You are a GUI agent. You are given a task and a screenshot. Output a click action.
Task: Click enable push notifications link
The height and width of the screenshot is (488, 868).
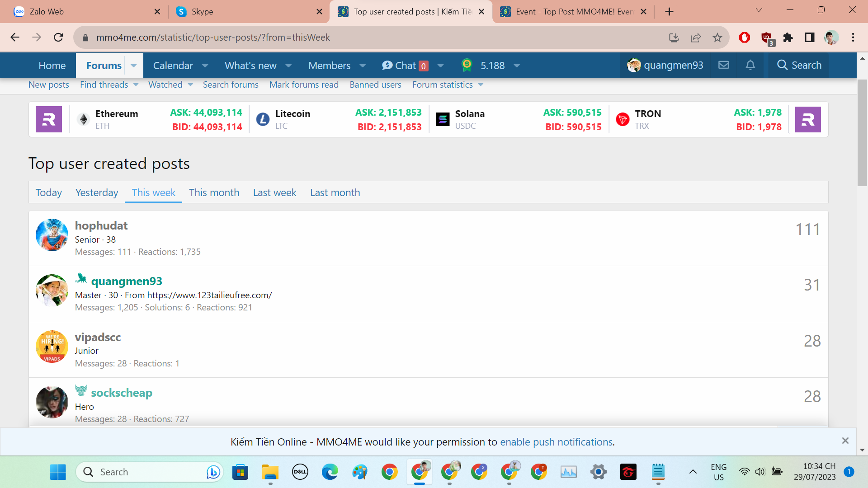pos(556,442)
